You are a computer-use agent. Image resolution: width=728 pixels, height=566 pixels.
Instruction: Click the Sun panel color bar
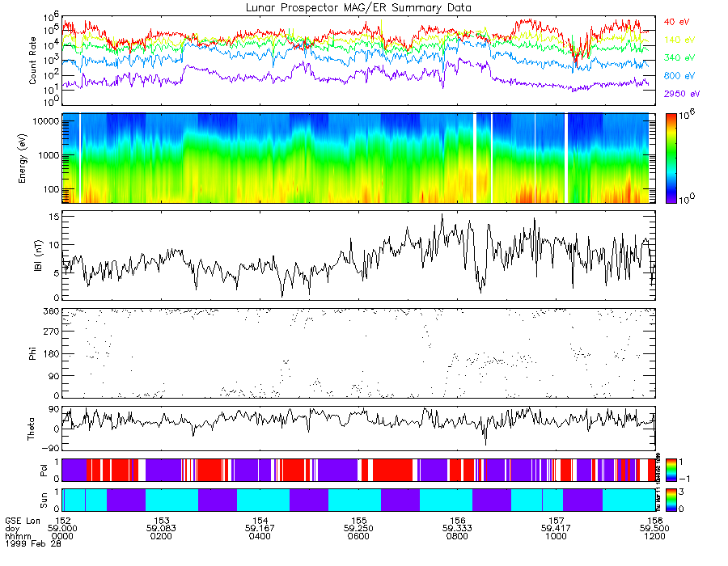671,501
